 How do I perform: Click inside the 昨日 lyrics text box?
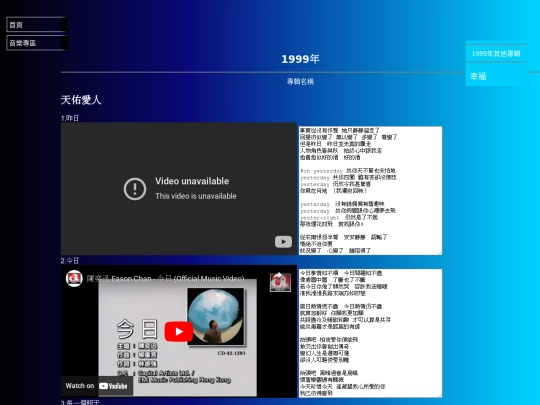point(370,190)
